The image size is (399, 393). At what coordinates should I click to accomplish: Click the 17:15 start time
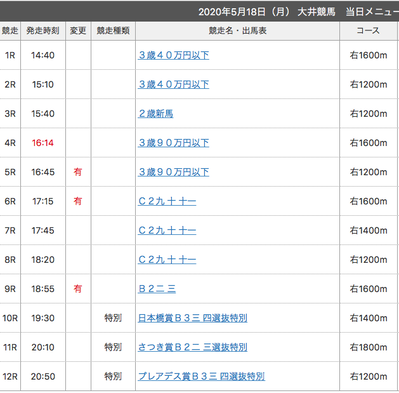click(43, 201)
